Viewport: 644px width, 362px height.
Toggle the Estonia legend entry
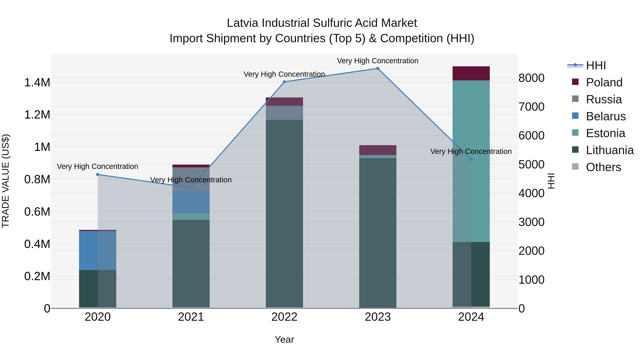click(599, 133)
